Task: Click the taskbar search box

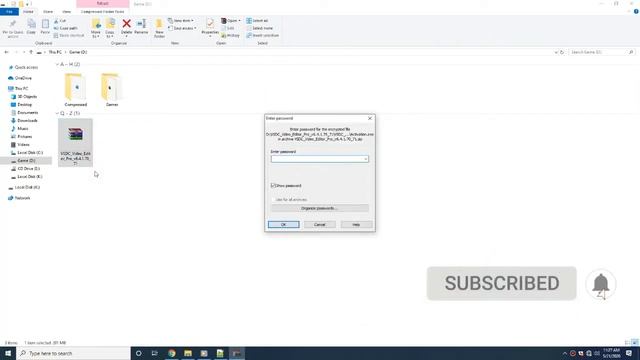Action: coord(73,353)
